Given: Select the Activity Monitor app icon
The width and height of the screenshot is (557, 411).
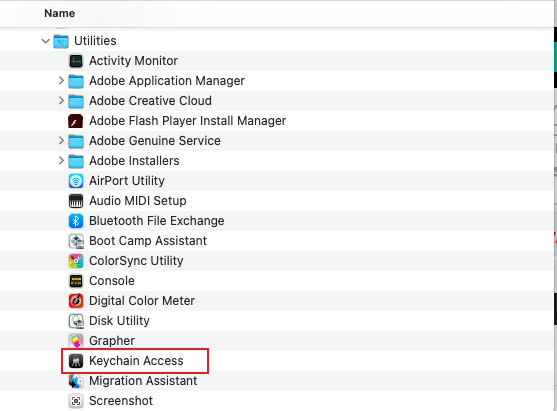Looking at the screenshot, I should tap(76, 61).
